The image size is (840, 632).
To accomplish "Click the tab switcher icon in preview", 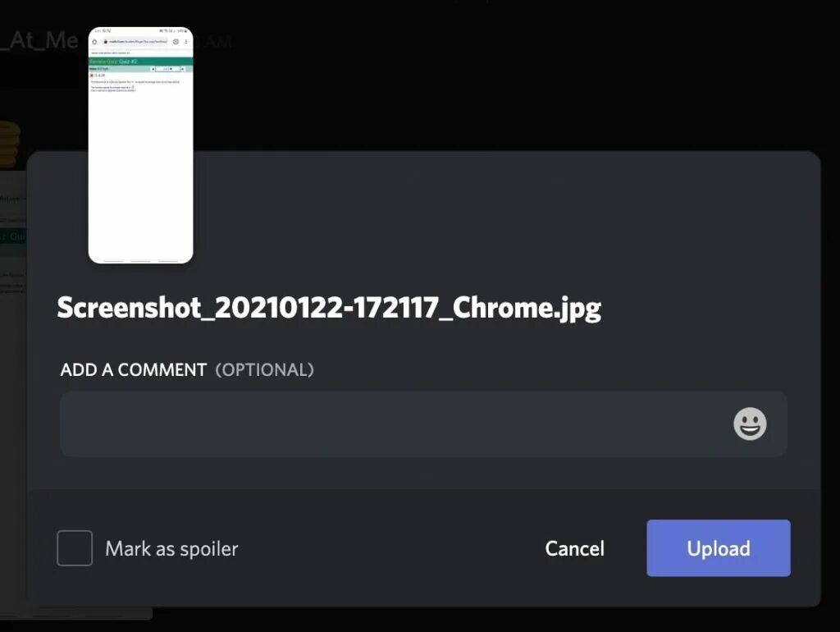I will click(176, 42).
